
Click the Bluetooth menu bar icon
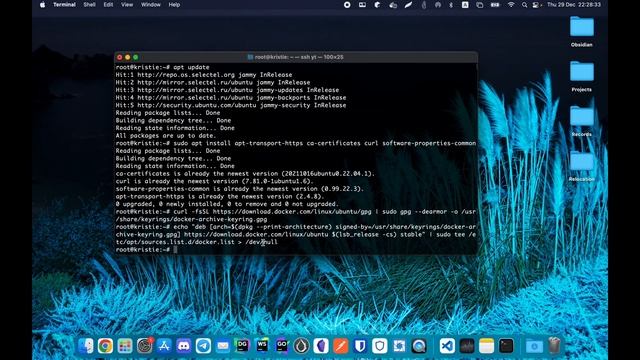(451, 5)
